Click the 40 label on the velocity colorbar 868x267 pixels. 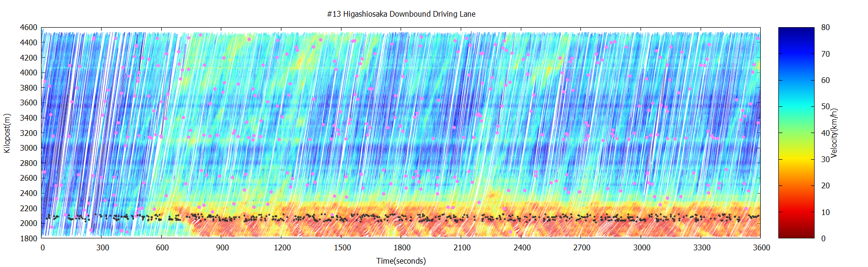pos(825,133)
